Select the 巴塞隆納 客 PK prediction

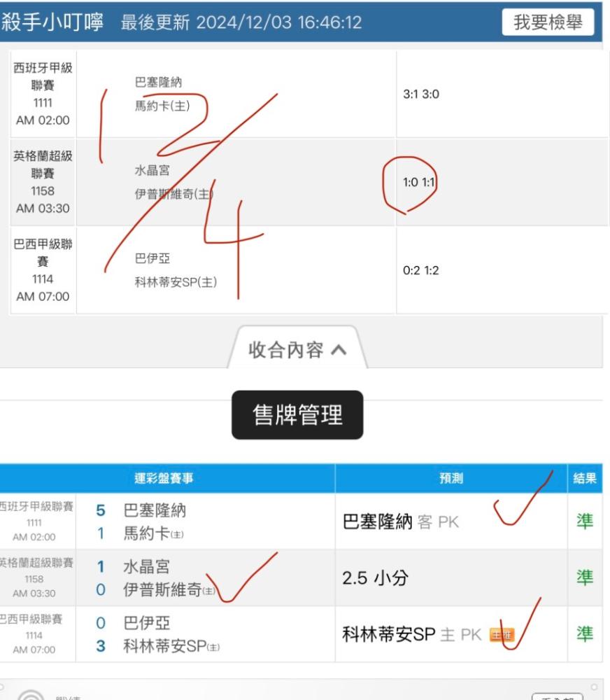click(400, 521)
